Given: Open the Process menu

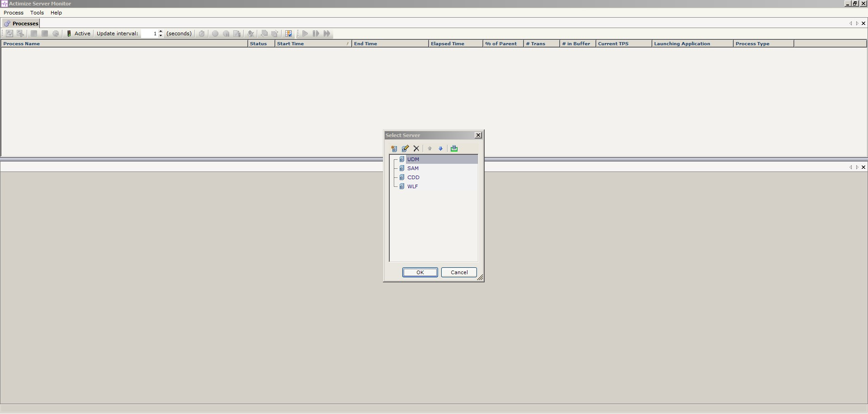Looking at the screenshot, I should [x=14, y=13].
